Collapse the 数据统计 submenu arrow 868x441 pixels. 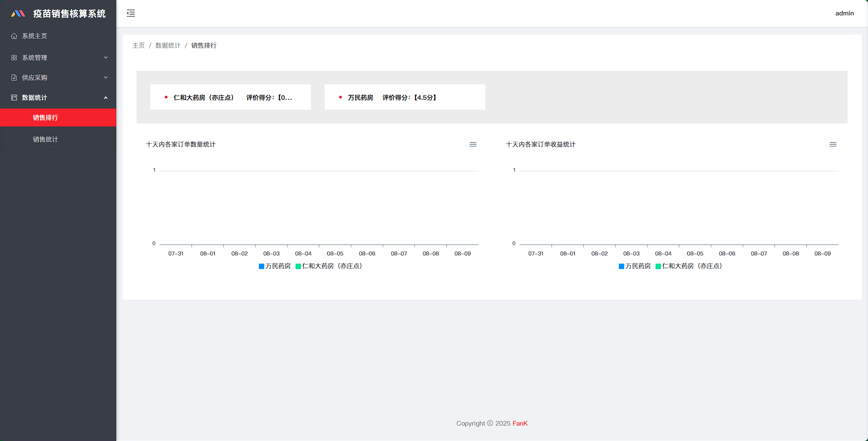pyautogui.click(x=106, y=98)
